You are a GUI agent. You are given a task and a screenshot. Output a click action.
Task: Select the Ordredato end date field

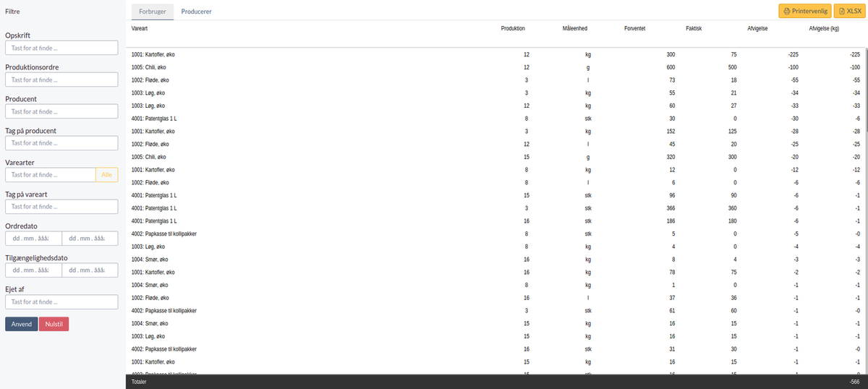(90, 239)
